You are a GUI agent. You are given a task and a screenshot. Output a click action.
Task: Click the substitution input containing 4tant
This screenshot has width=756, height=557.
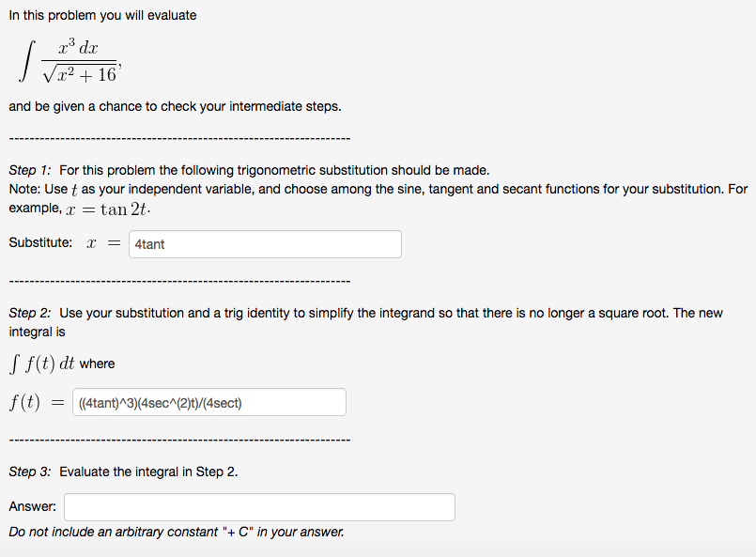pyautogui.click(x=265, y=243)
